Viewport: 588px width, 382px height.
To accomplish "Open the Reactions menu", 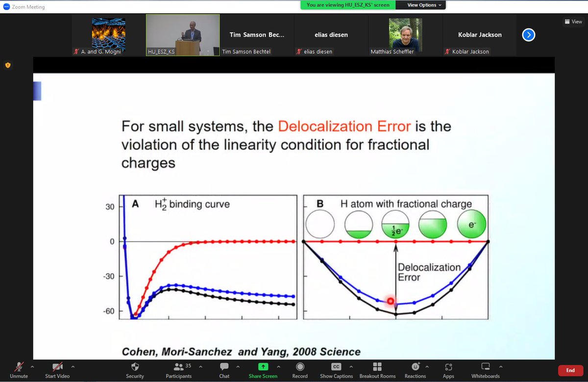I will tap(415, 370).
